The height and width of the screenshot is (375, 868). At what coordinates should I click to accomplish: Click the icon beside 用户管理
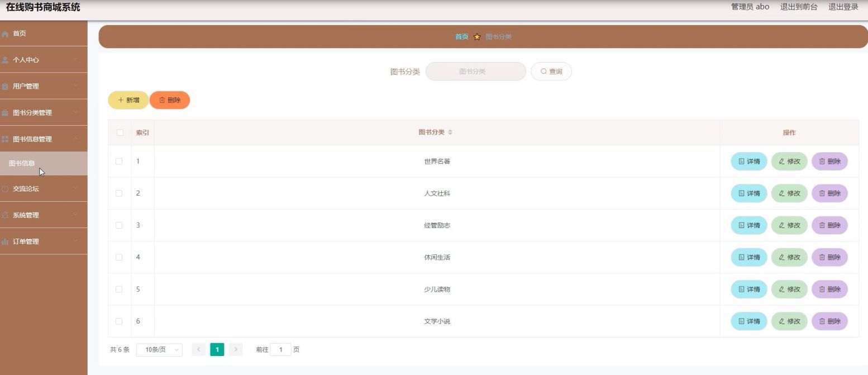click(x=5, y=86)
